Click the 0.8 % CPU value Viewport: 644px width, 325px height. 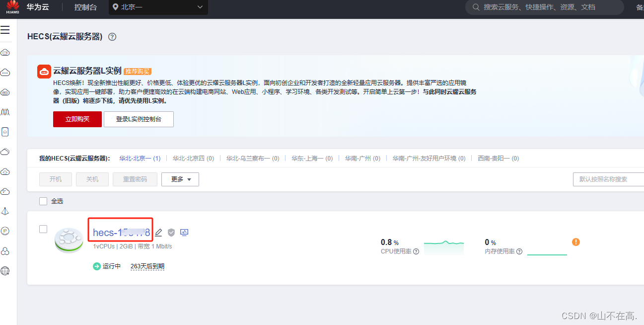tap(390, 243)
